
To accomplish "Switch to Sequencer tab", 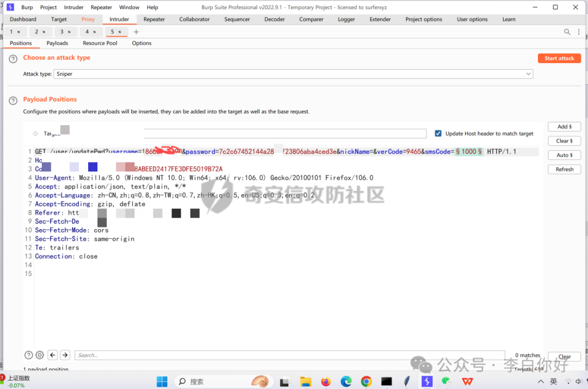I will click(x=237, y=19).
